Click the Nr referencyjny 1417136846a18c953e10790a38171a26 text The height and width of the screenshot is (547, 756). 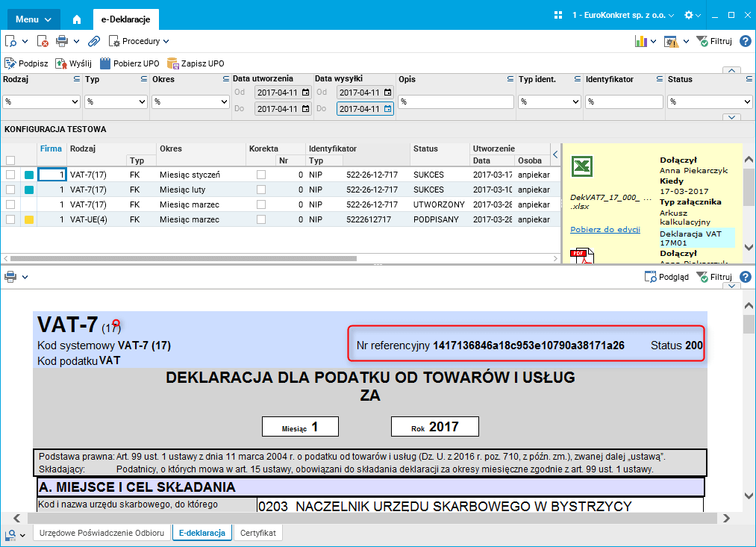point(490,346)
